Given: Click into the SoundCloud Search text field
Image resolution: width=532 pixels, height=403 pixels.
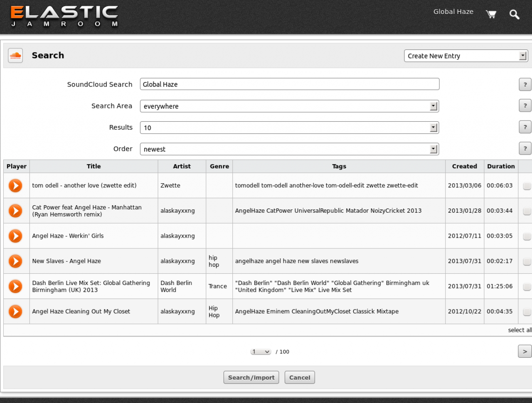Looking at the screenshot, I should 289,84.
